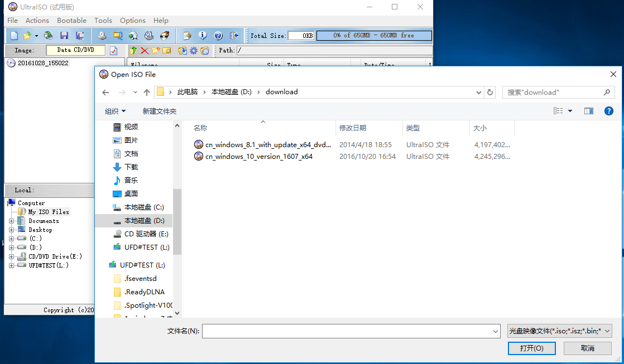Click the navigation pane vertical scrollbar
The image size is (624, 364).
coord(177,221)
